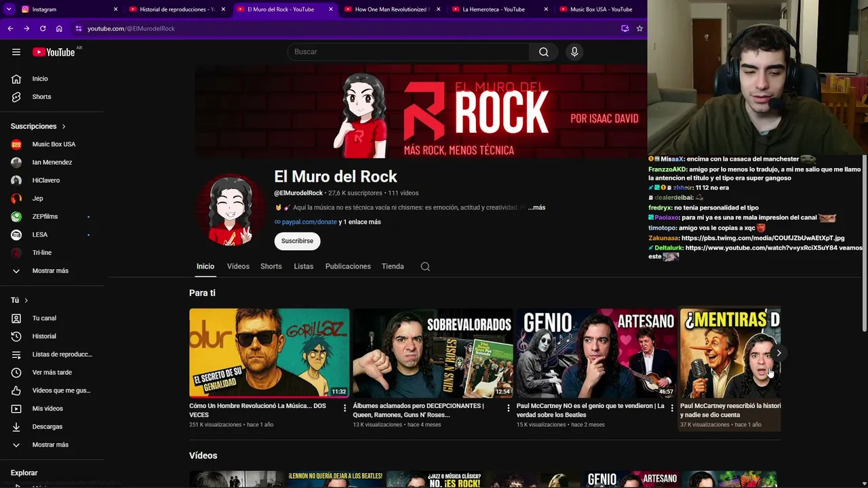Show the 'y 1 enlace más' links

359,222
